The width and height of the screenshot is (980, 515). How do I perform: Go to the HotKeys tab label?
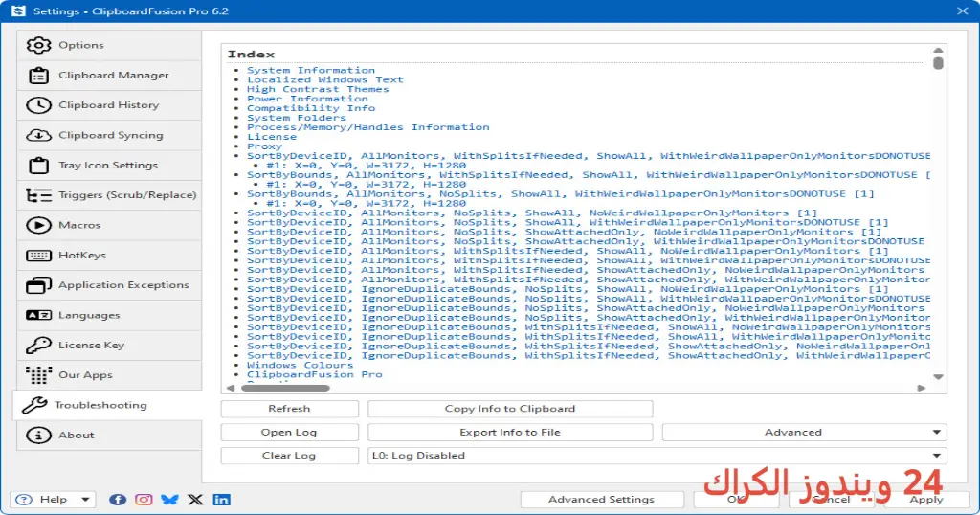pyautogui.click(x=82, y=255)
